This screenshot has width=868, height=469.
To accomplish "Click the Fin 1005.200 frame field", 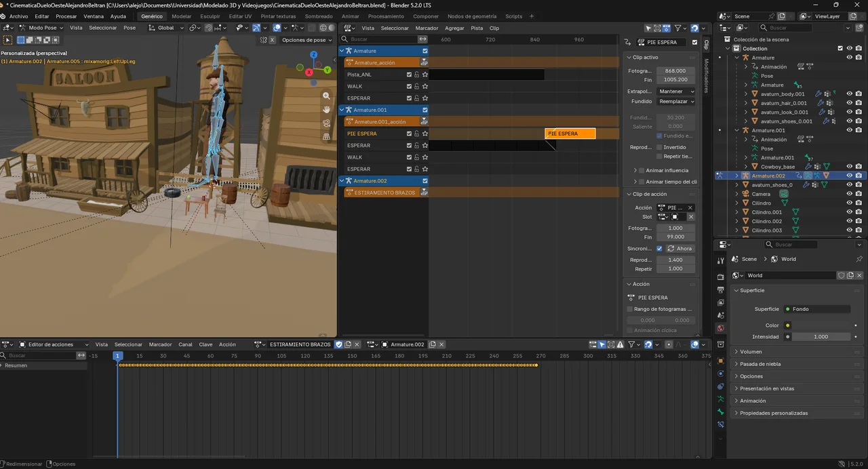I will 675,79.
